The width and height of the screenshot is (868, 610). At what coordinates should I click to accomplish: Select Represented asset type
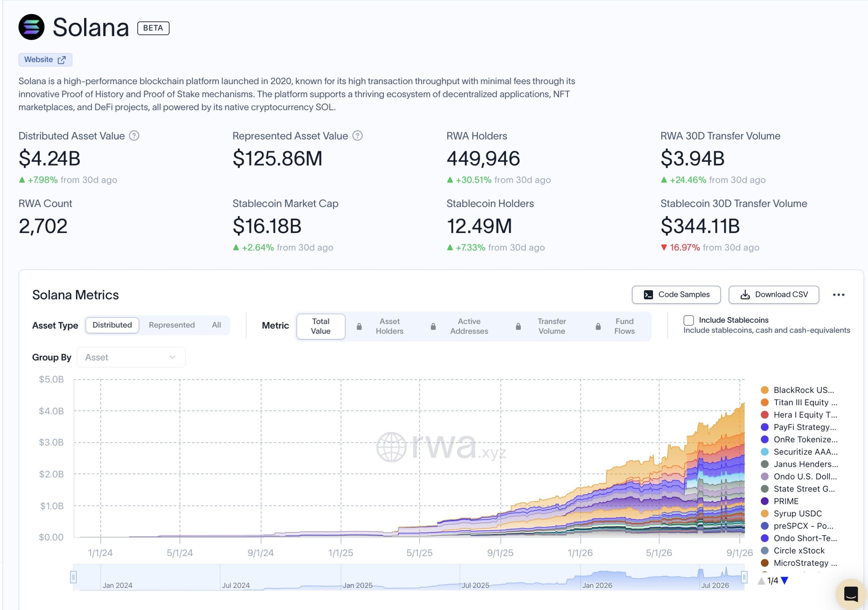172,325
